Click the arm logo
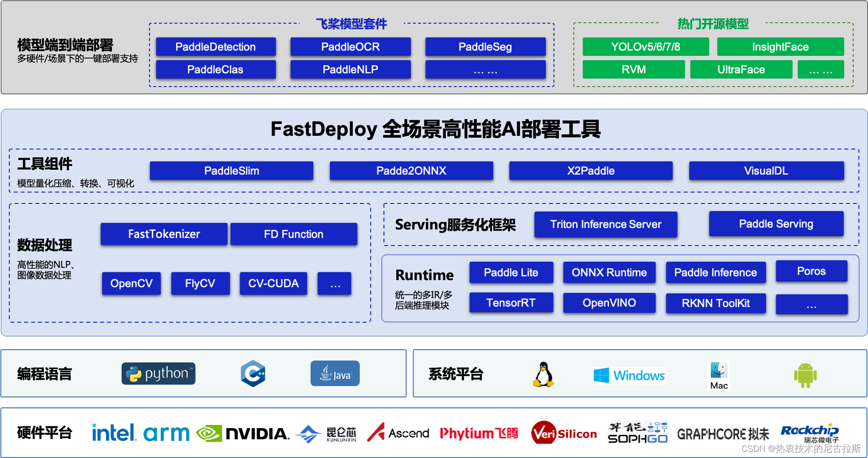868x458 pixels. tap(166, 433)
